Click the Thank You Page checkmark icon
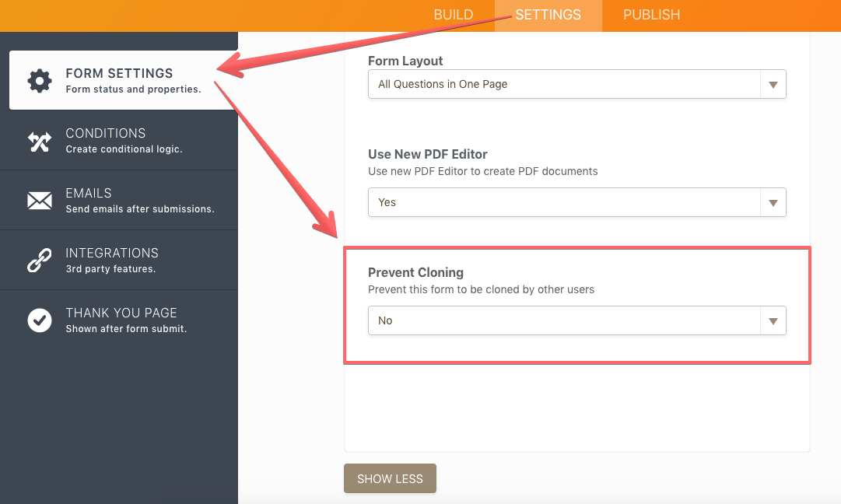This screenshot has height=504, width=841. [x=39, y=320]
